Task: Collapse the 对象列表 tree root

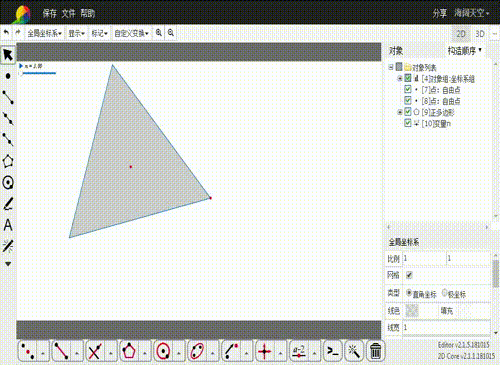Action: [x=391, y=67]
